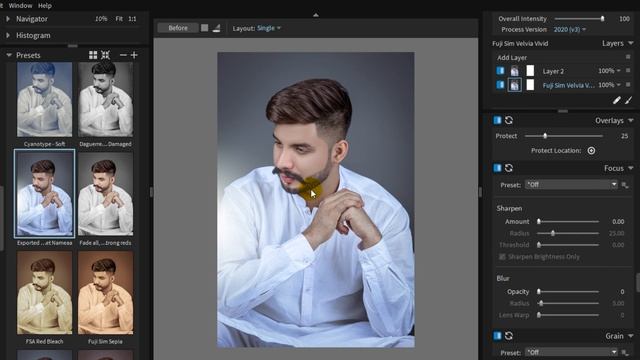Toggle the Focus panel on or off

click(x=497, y=168)
